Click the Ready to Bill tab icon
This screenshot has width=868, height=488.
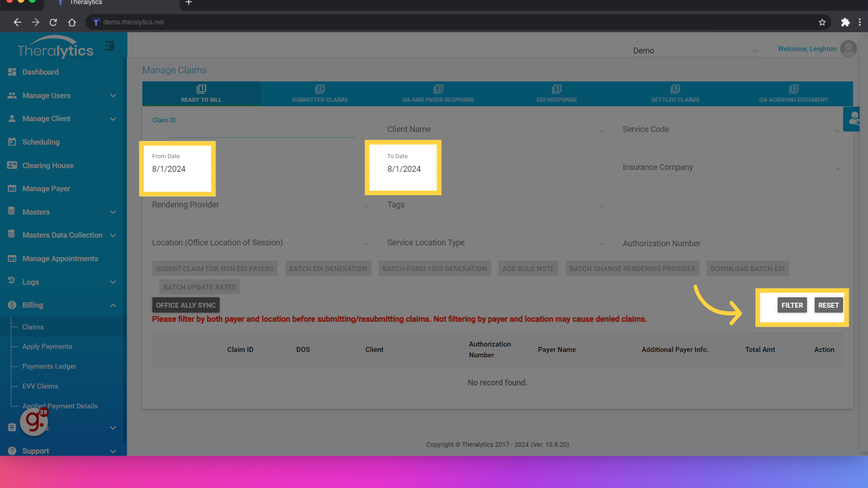coord(201,89)
